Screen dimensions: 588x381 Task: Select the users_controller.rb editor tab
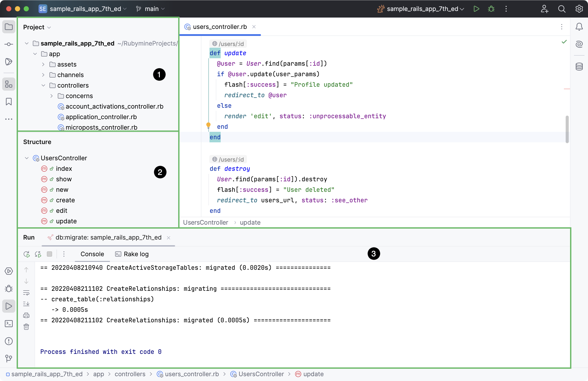(220, 27)
